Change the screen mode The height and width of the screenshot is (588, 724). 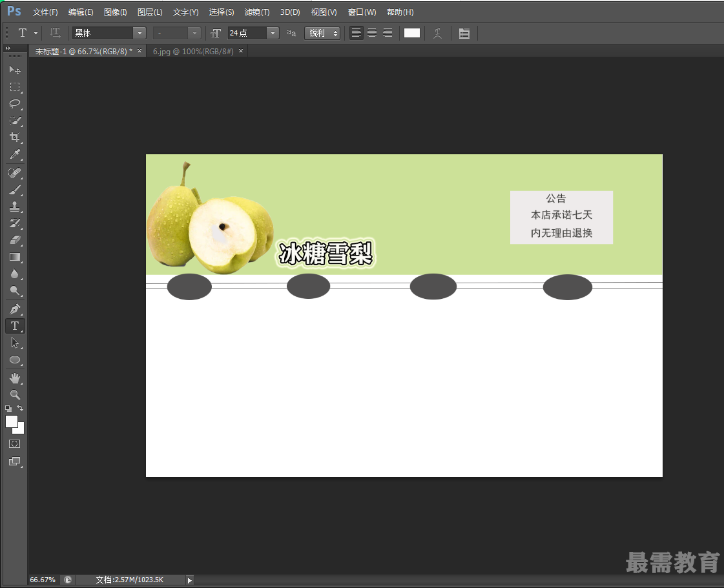tap(15, 461)
